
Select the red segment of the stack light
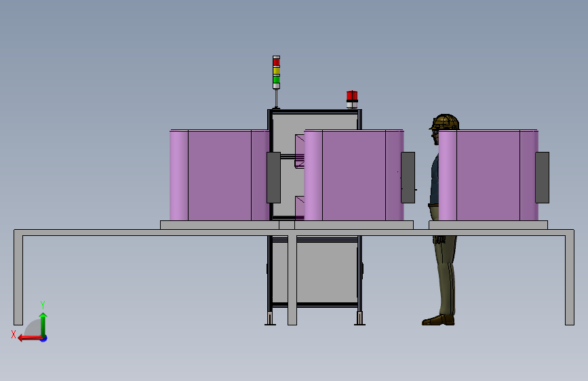coord(277,62)
